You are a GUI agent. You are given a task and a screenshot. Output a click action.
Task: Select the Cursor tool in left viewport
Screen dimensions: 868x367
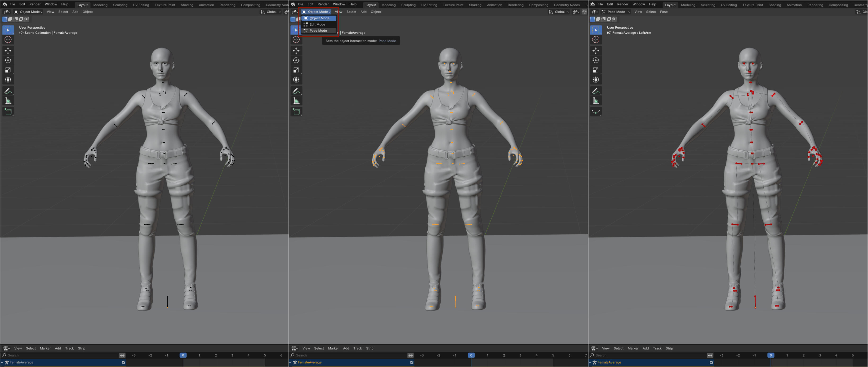tap(8, 40)
